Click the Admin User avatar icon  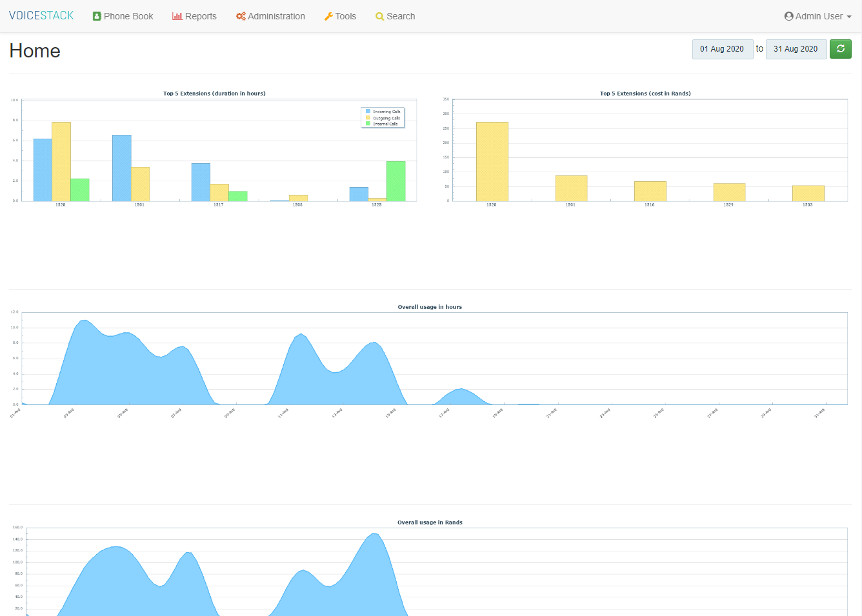(788, 16)
